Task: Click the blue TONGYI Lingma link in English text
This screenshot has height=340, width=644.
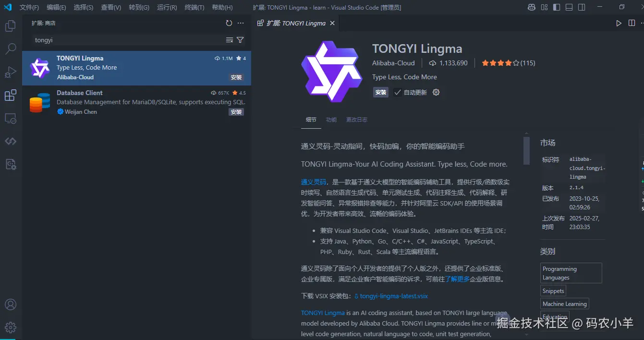Action: point(323,313)
